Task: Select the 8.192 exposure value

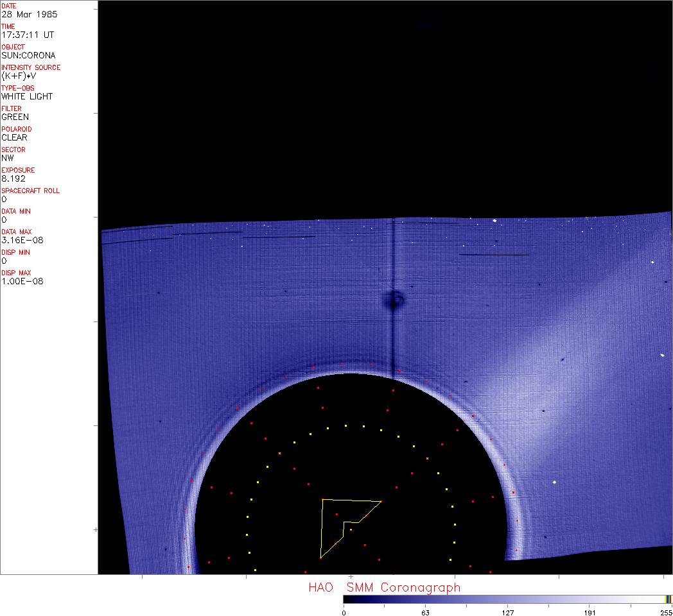Action: pos(13,178)
